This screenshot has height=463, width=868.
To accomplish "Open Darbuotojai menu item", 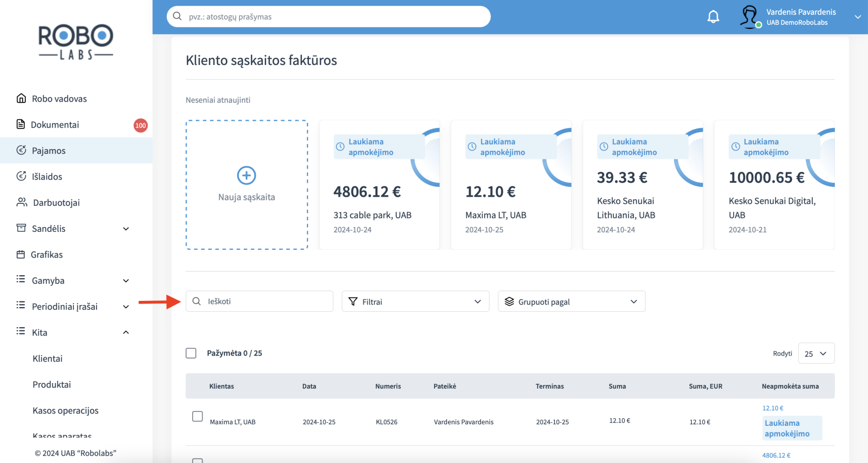I will 76,202.
